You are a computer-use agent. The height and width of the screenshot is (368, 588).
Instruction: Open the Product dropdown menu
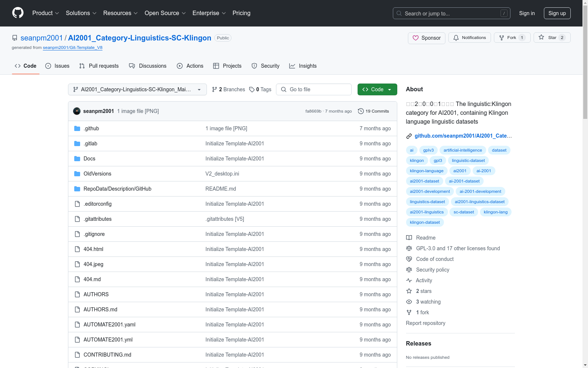pyautogui.click(x=46, y=13)
